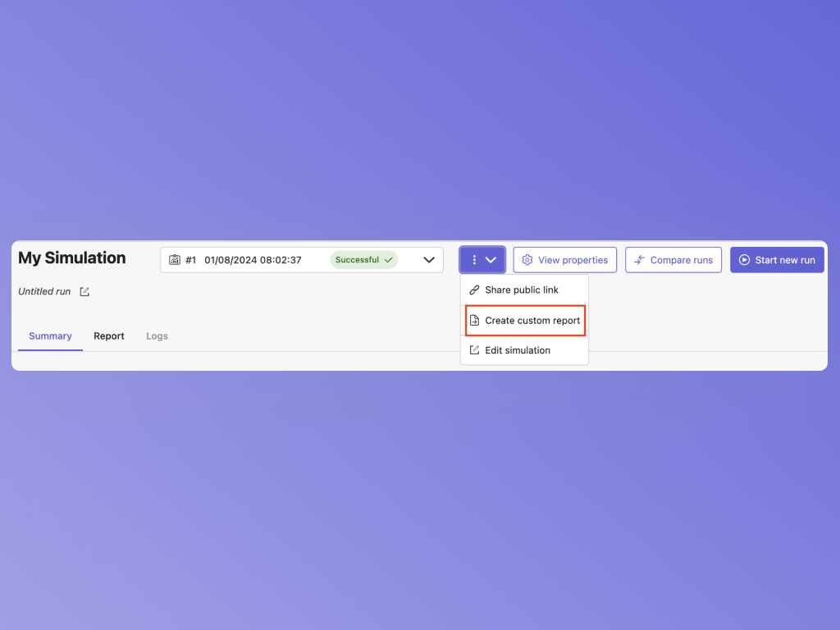Click the Compare runs button
840x630 pixels.
[x=673, y=260]
